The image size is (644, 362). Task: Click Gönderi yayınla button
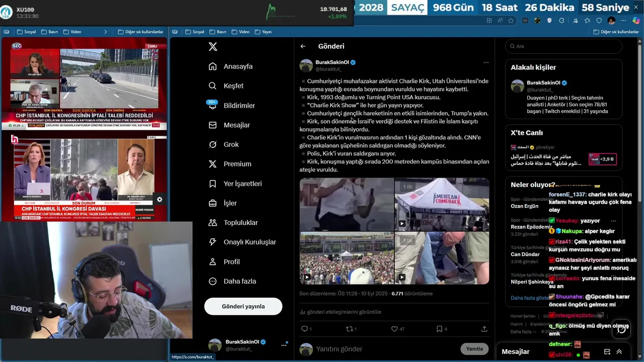tap(243, 306)
